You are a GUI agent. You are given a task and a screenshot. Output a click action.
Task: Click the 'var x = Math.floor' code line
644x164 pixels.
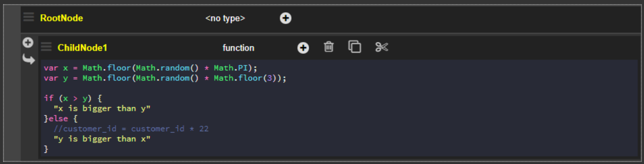coord(150,68)
